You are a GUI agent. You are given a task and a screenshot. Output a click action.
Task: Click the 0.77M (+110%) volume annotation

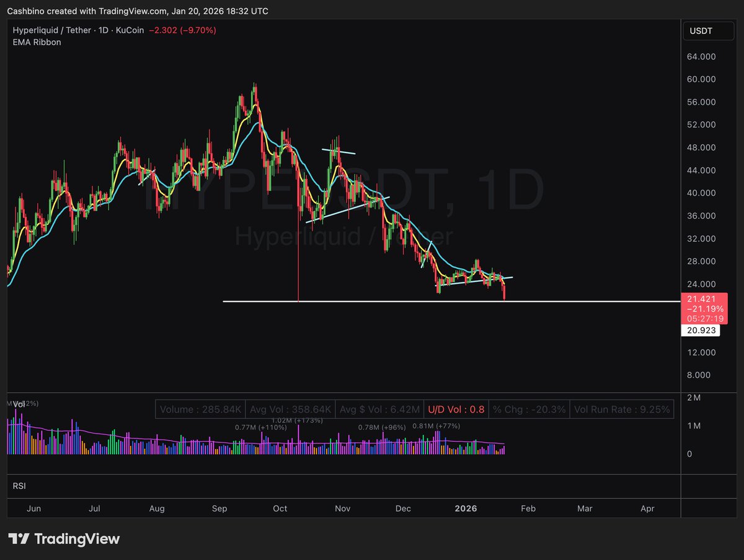pyautogui.click(x=260, y=427)
